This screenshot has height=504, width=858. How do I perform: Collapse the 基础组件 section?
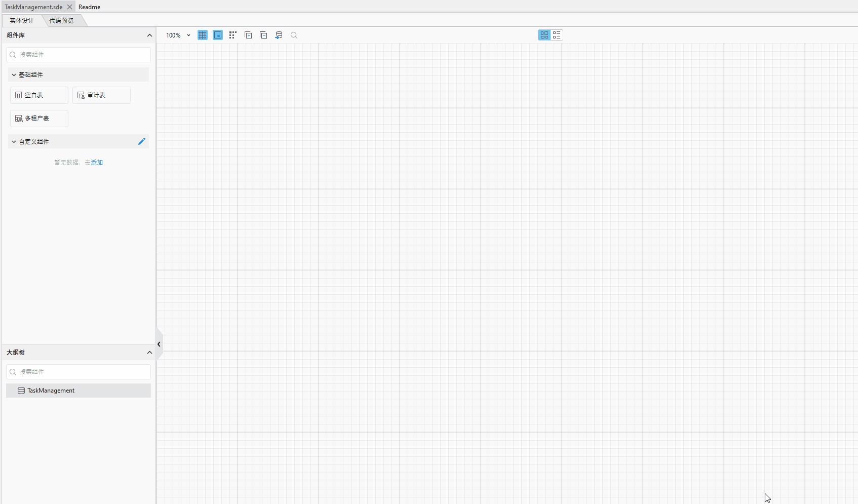point(14,74)
